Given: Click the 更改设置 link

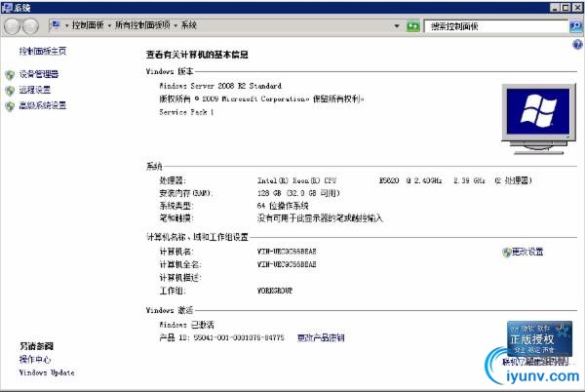Looking at the screenshot, I should [527, 252].
